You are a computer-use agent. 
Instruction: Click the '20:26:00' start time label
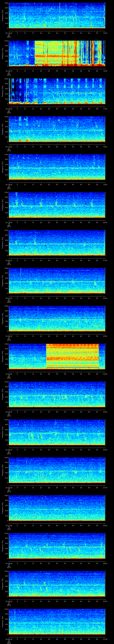pyautogui.click(x=9, y=487)
